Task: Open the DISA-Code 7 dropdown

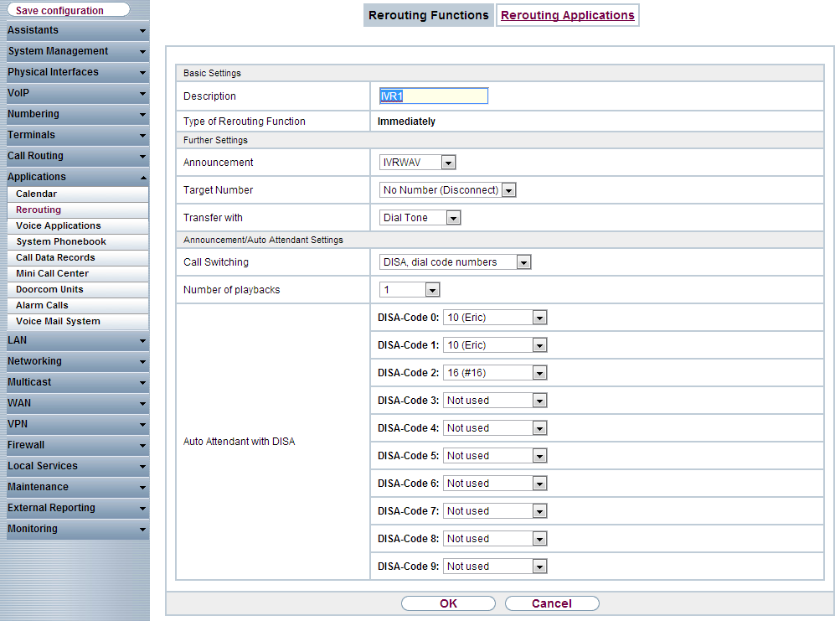Action: point(495,511)
